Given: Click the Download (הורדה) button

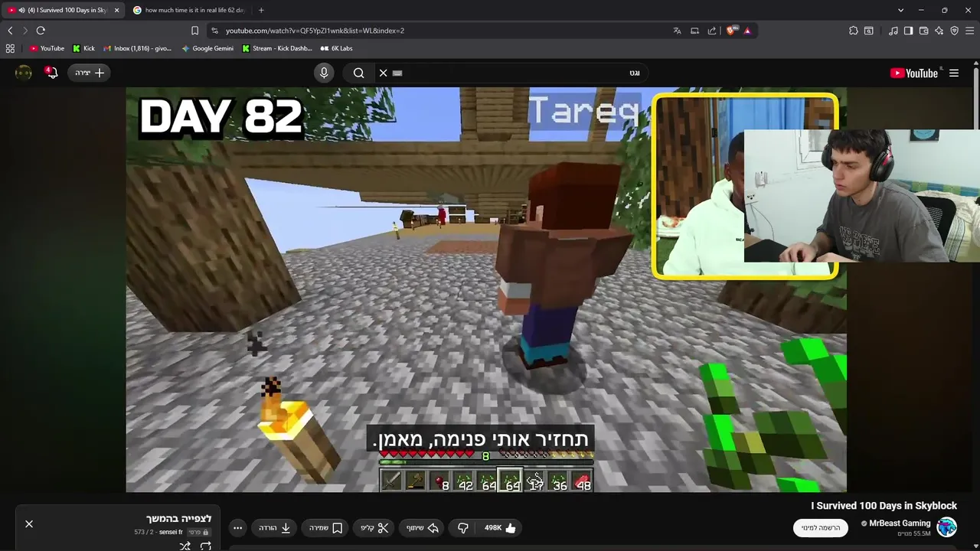Looking at the screenshot, I should click(275, 528).
